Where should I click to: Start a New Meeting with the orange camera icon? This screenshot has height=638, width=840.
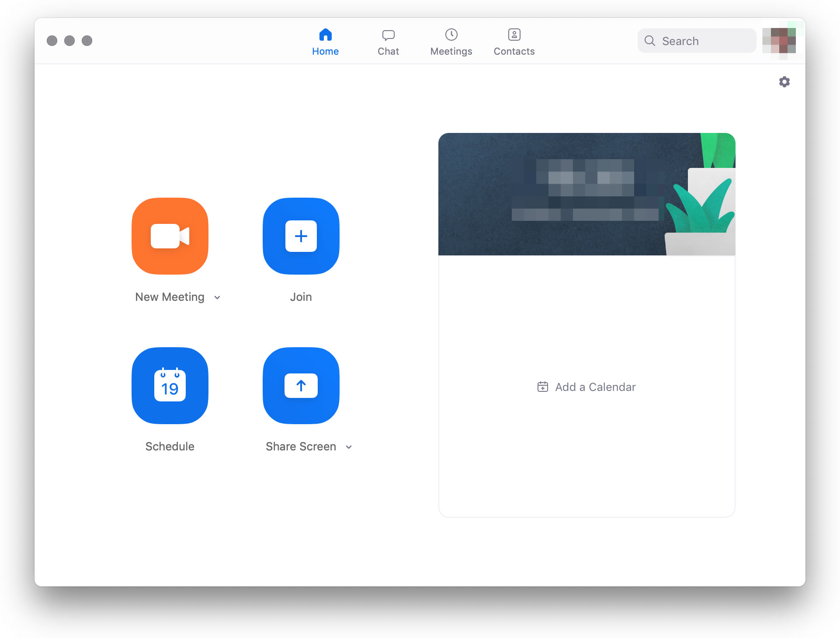coord(170,236)
